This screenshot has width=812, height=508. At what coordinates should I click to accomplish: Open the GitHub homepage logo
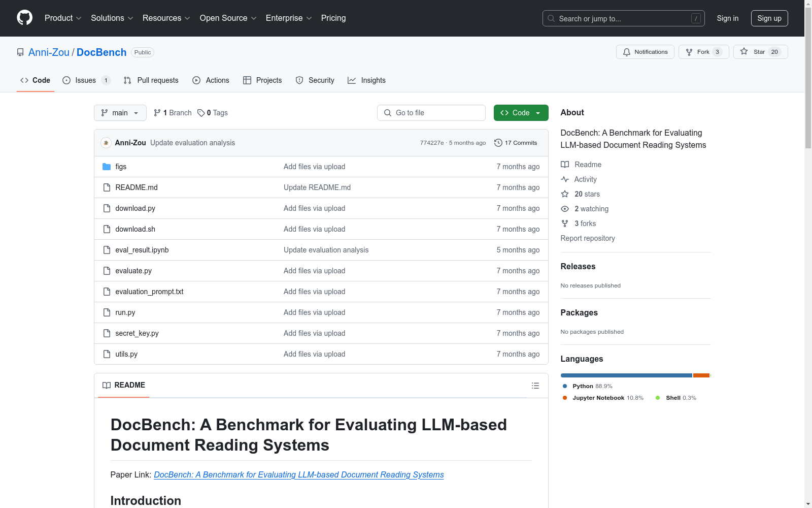pyautogui.click(x=24, y=18)
